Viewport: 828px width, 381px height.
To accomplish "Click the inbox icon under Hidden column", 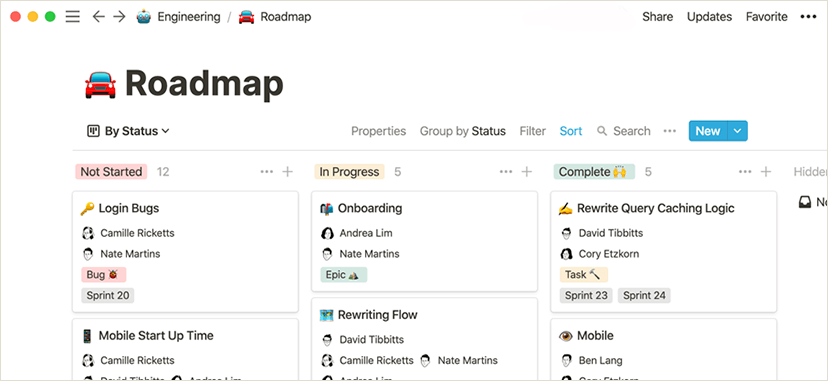I will (805, 202).
